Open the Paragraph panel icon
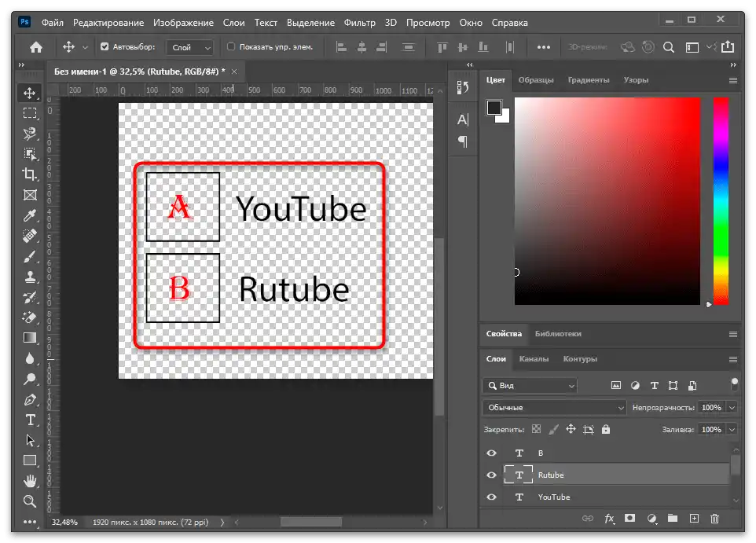 tap(463, 141)
